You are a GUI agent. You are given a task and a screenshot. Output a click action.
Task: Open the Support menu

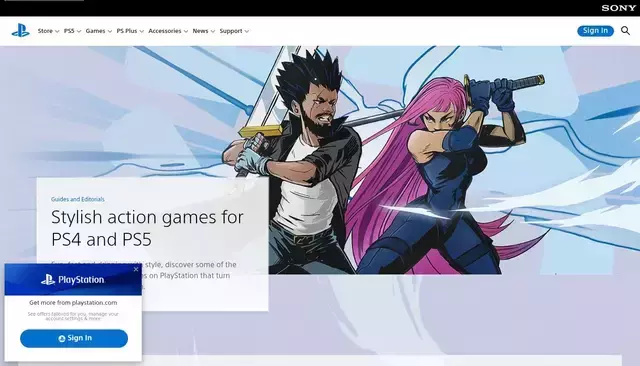234,31
